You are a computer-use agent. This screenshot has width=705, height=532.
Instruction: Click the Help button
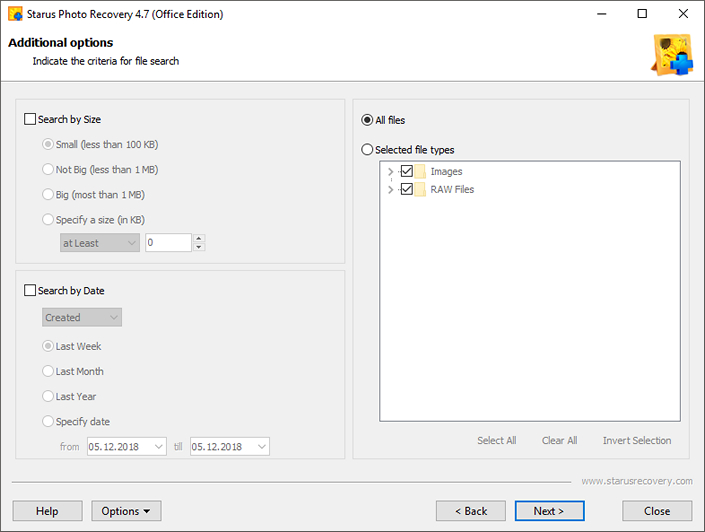point(48,511)
